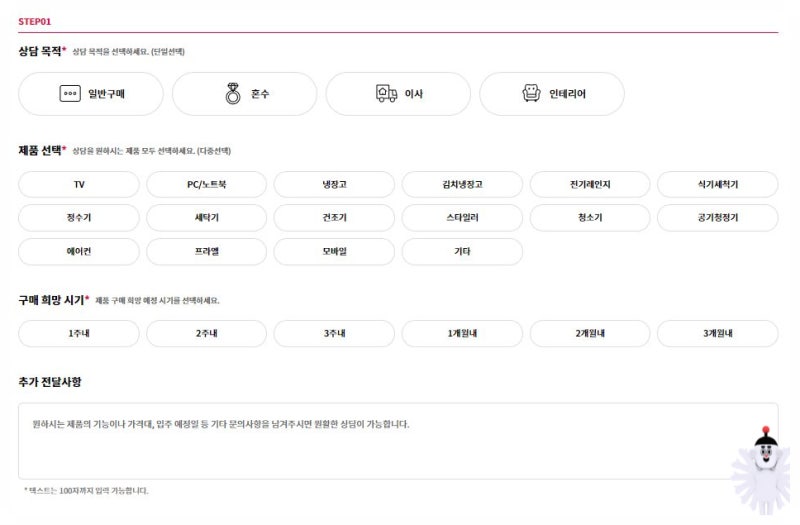This screenshot has width=800, height=525.
Task: Choose 1개월내 purchase timing option
Action: coord(462,334)
